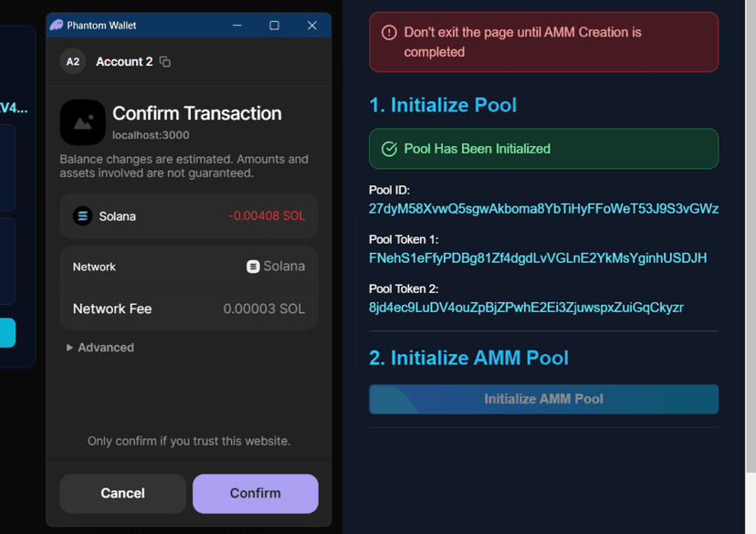The height and width of the screenshot is (534, 756).
Task: Minimize the Phantom Wallet window
Action: coord(237,26)
